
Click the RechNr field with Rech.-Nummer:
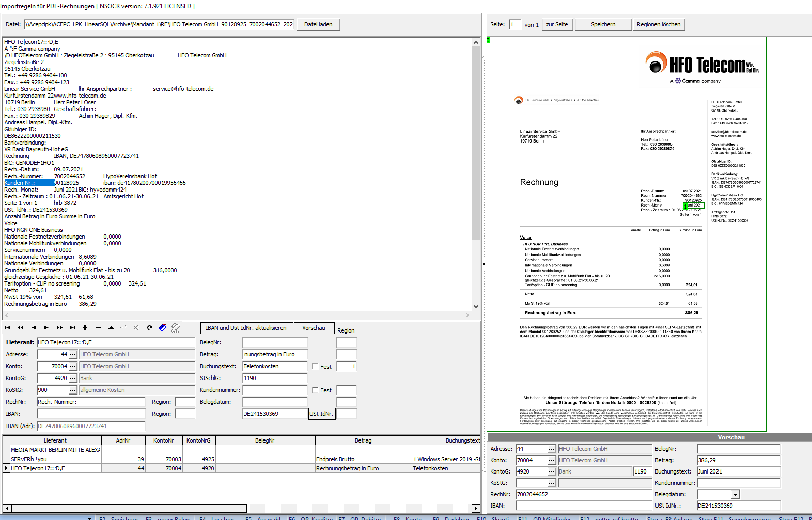(x=91, y=402)
